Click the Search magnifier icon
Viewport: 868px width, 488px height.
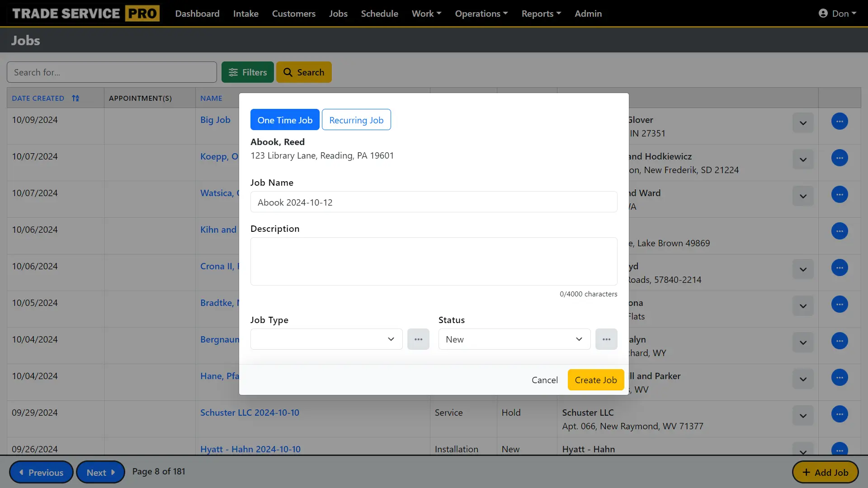288,72
